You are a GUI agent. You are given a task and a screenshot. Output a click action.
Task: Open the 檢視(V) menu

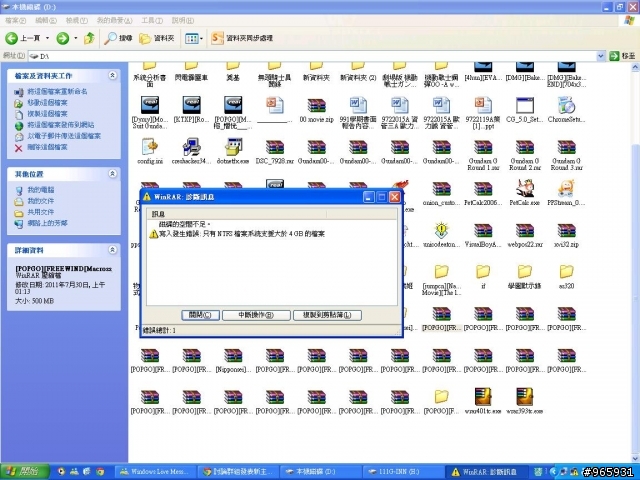pos(77,20)
